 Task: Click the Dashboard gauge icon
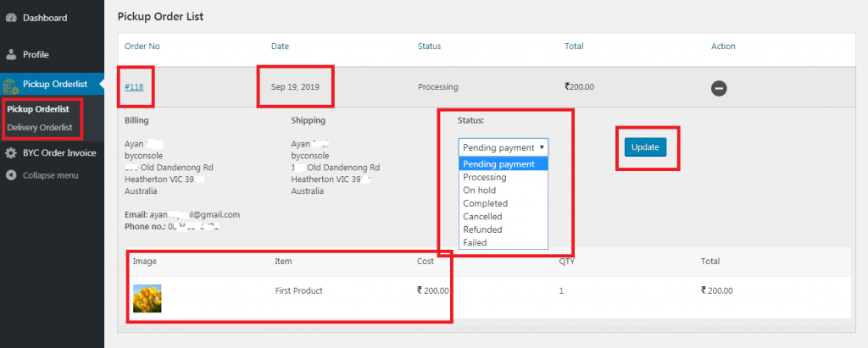tap(11, 17)
